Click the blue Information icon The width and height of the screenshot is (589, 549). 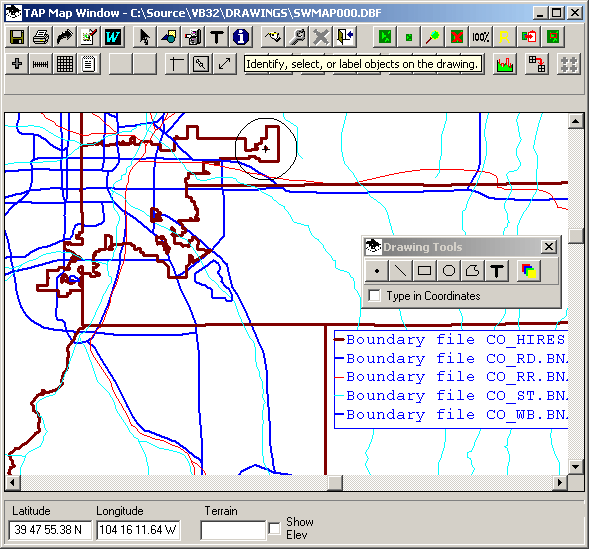click(x=240, y=37)
